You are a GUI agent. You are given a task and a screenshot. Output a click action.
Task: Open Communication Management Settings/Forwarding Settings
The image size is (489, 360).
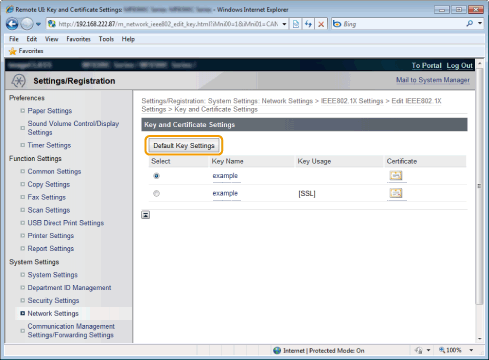point(71,331)
